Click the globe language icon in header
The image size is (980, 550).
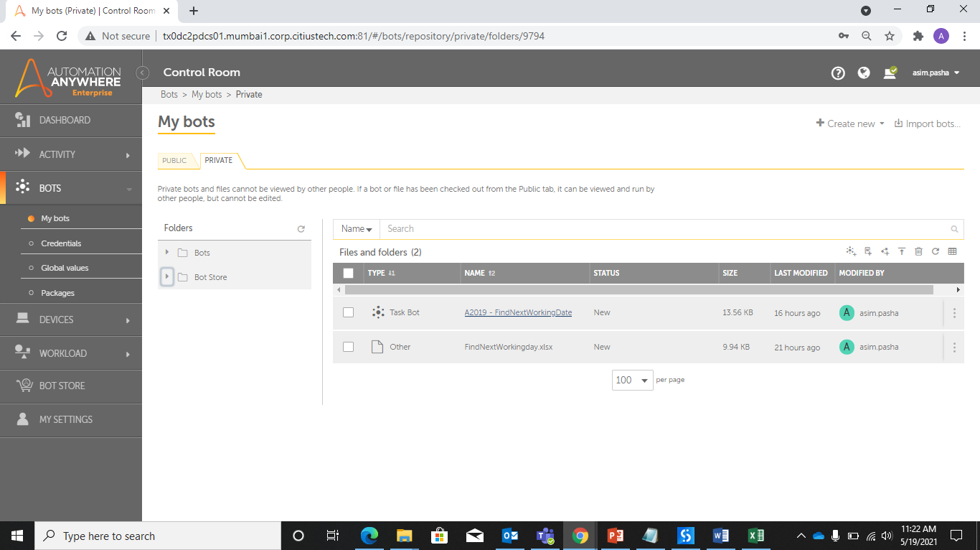click(x=864, y=73)
